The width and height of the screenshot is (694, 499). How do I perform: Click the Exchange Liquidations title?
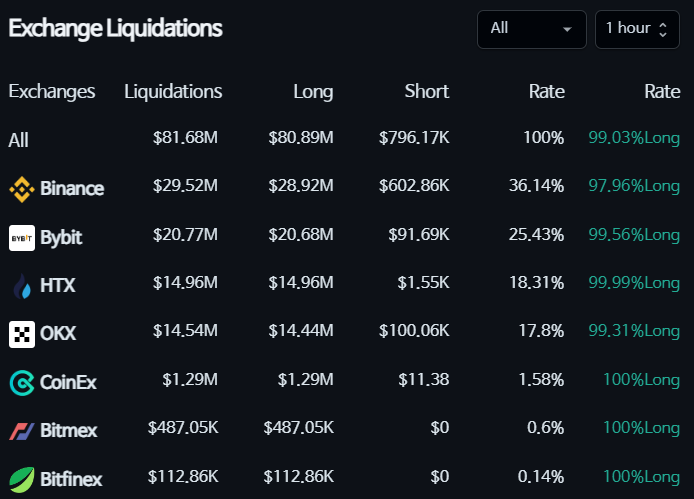coord(116,28)
